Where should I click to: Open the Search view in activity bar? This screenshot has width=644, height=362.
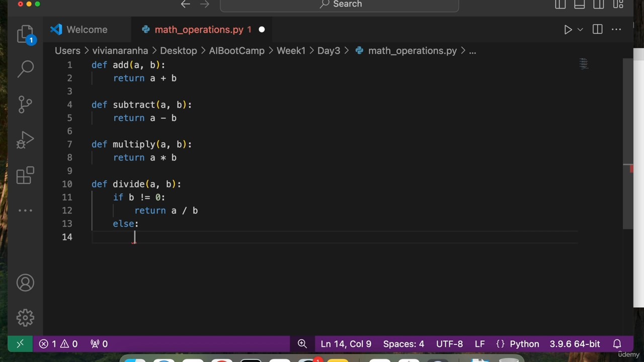(25, 68)
